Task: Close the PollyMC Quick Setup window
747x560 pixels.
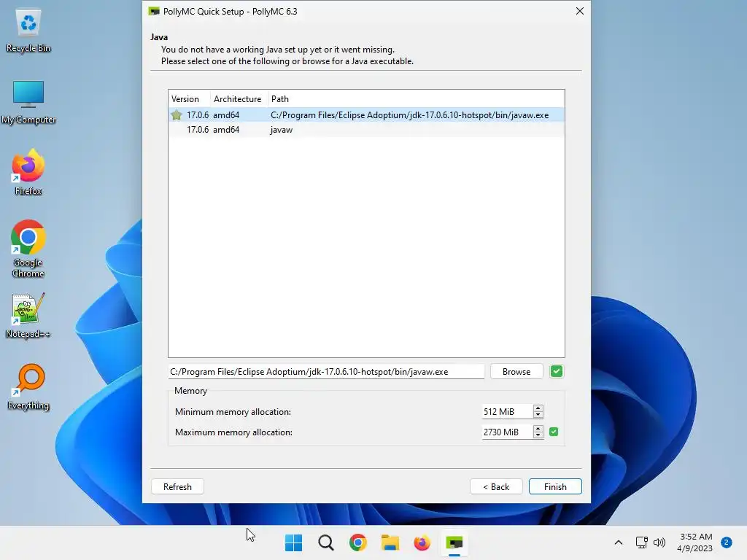Action: pos(579,11)
